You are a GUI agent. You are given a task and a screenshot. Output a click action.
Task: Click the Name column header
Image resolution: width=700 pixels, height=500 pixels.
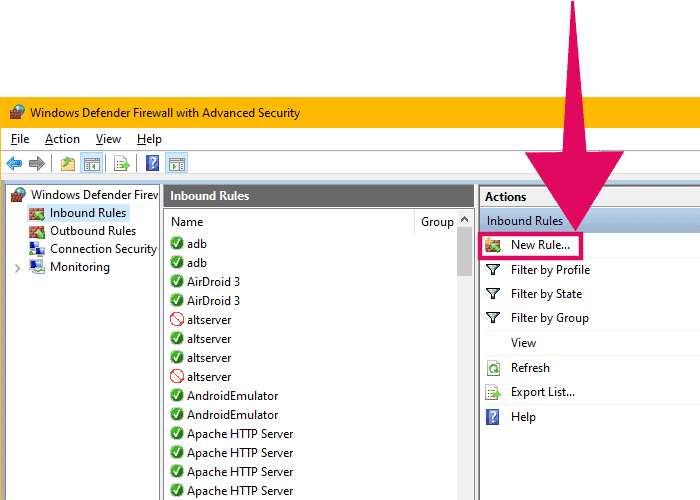point(188,222)
